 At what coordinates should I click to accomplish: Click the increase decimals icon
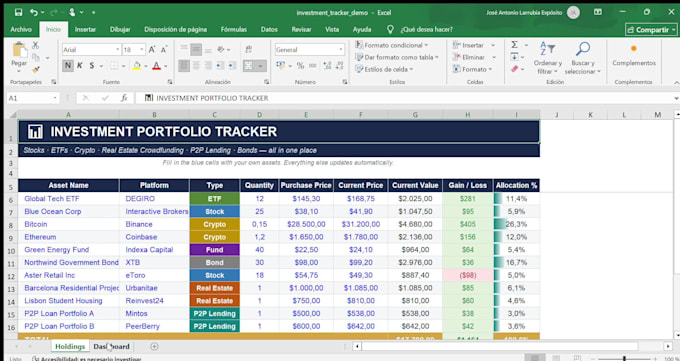[x=327, y=66]
